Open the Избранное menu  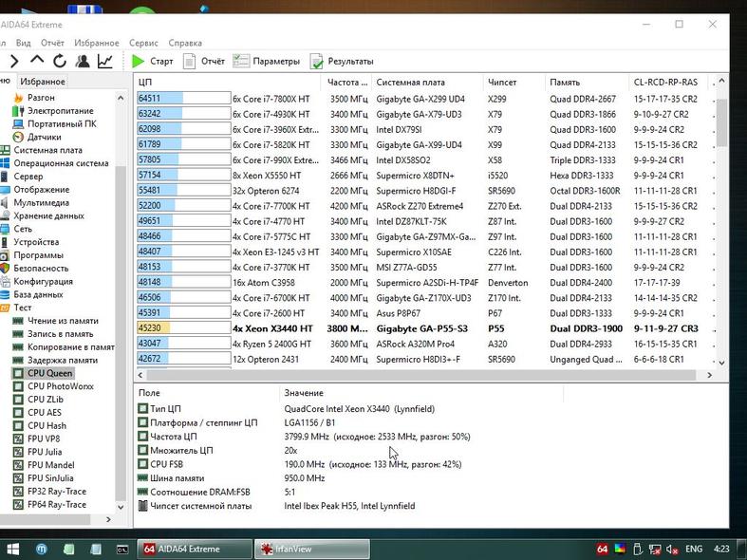pyautogui.click(x=97, y=43)
